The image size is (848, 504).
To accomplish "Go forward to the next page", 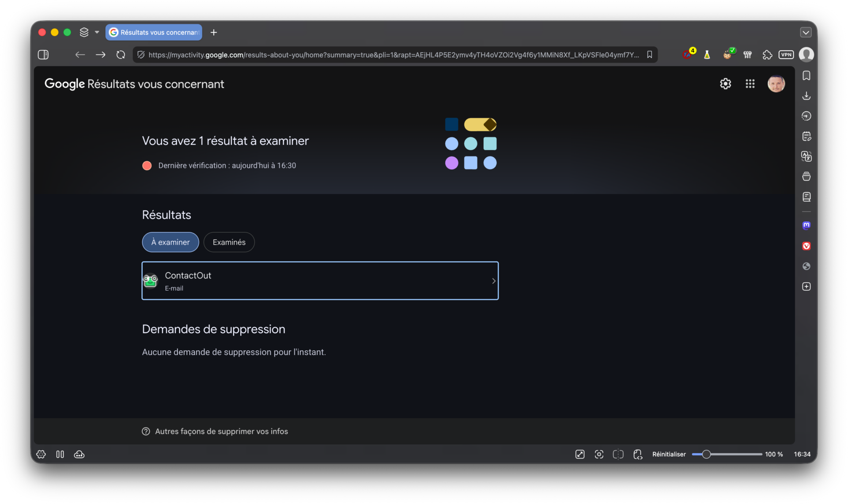I will [x=101, y=55].
